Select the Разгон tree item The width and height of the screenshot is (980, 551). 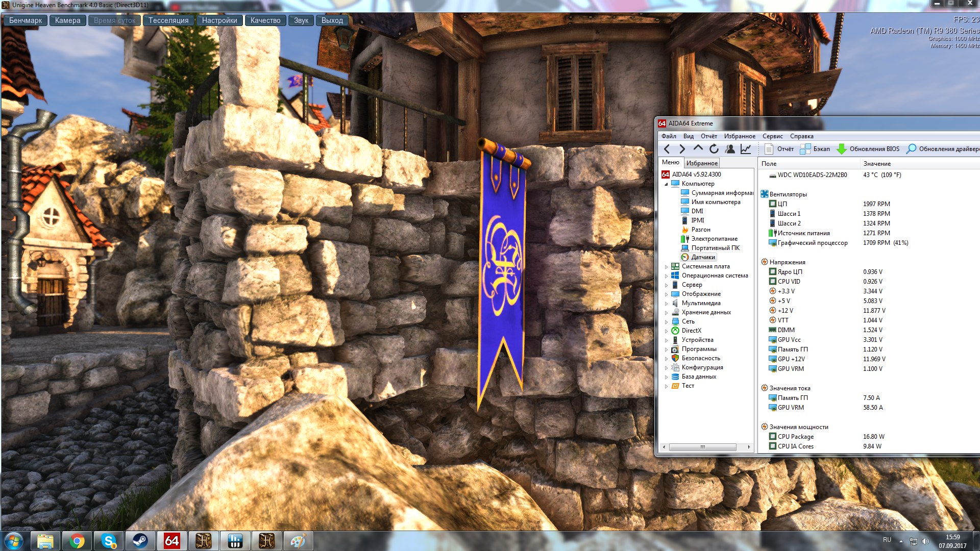pos(696,230)
